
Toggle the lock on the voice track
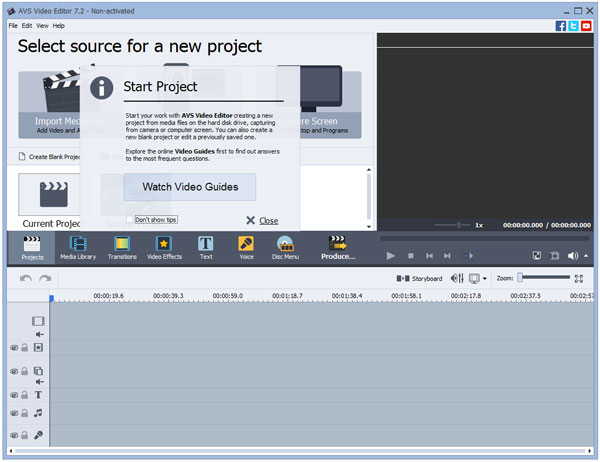[24, 435]
